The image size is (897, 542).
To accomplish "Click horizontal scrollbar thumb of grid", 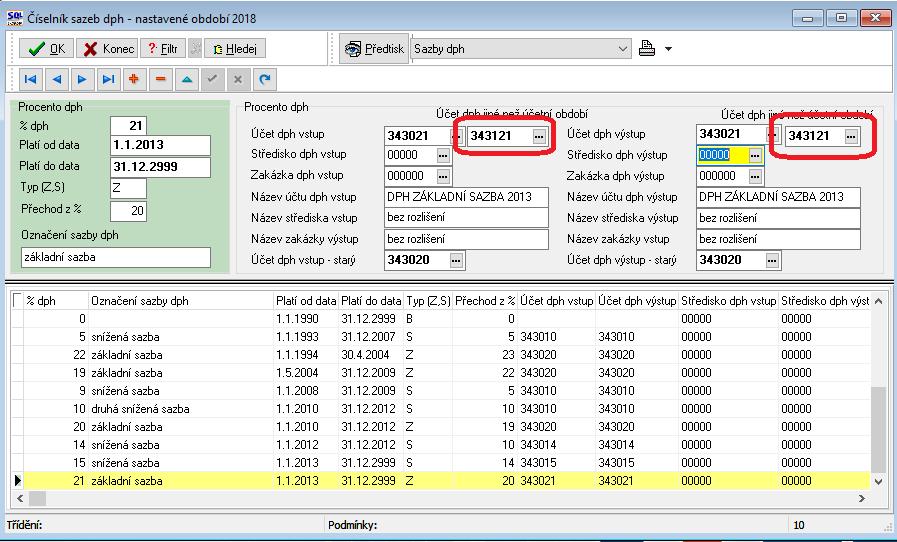I will tap(37, 499).
